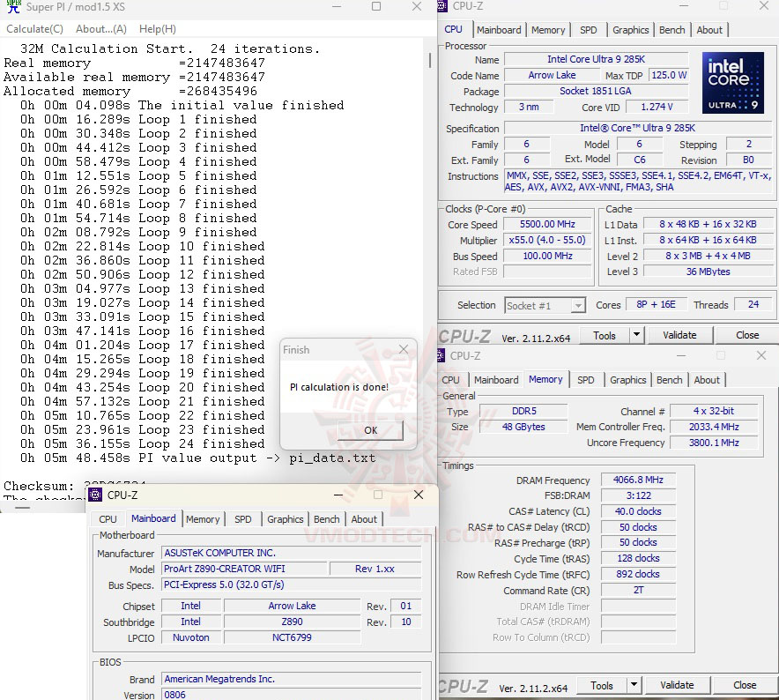Select SPD tab in CPU-Z Memory window
Screen dimensions: 779x700
(x=586, y=380)
